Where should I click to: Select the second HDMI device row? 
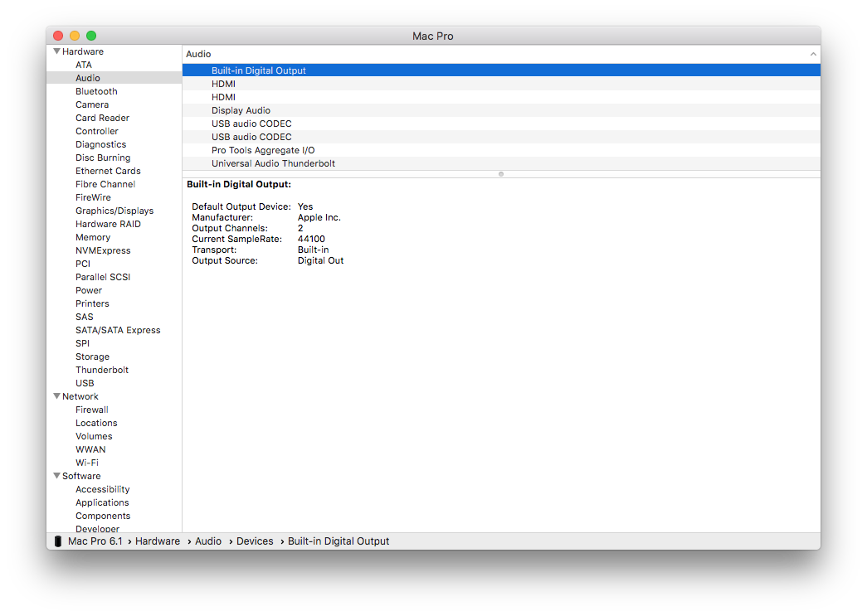click(x=501, y=97)
